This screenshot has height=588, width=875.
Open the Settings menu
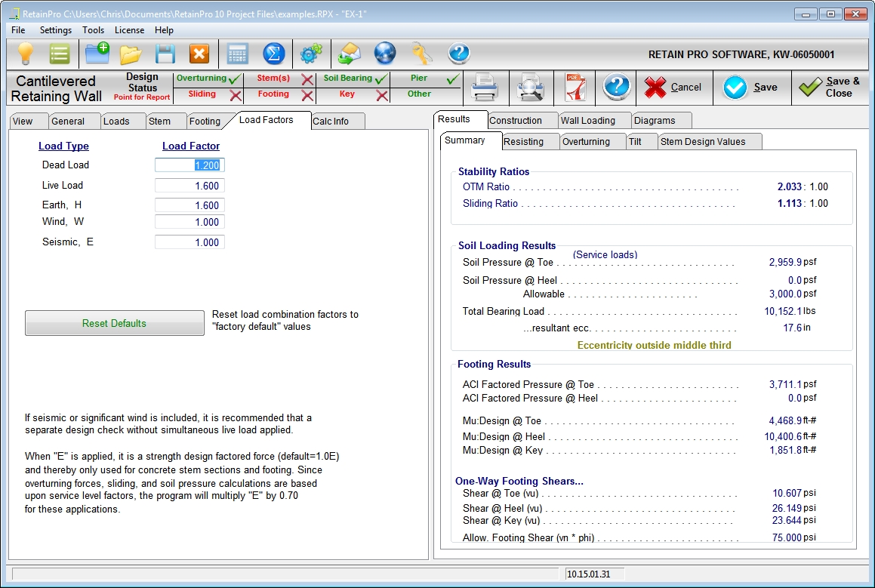click(x=56, y=30)
